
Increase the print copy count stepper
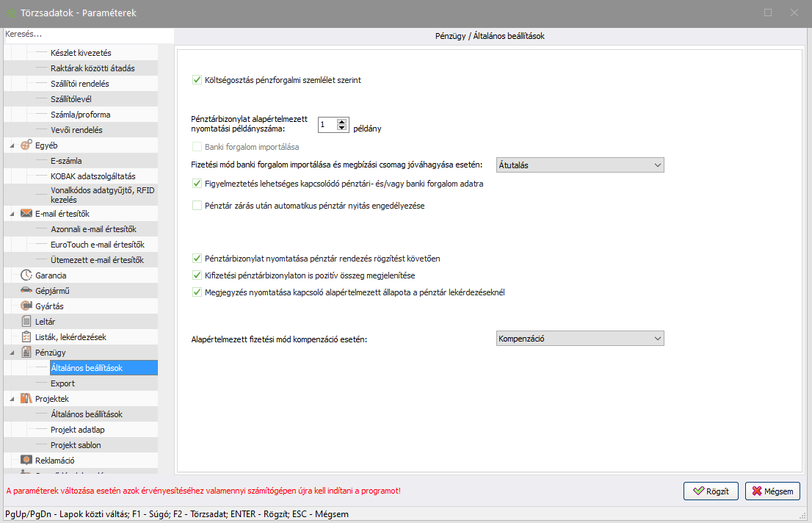(341, 122)
